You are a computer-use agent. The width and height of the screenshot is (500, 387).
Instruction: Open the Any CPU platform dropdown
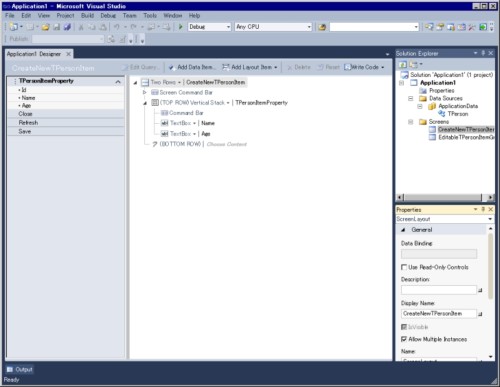(309, 27)
